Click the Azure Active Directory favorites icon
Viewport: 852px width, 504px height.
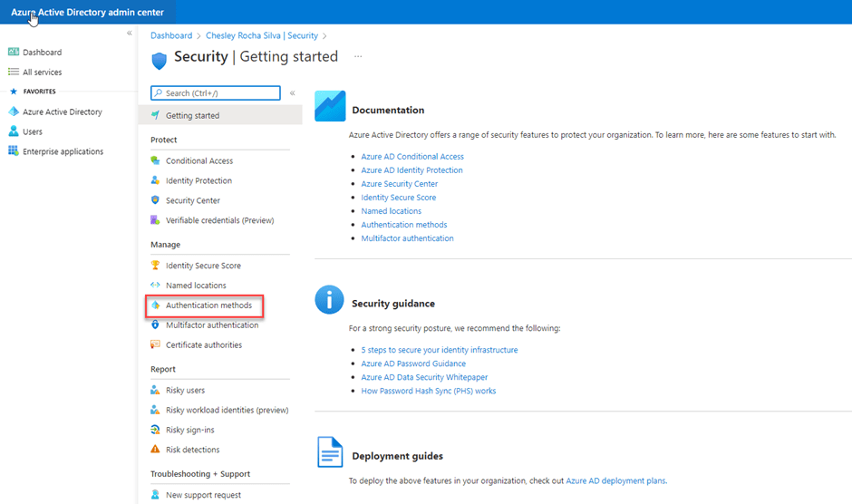click(14, 111)
